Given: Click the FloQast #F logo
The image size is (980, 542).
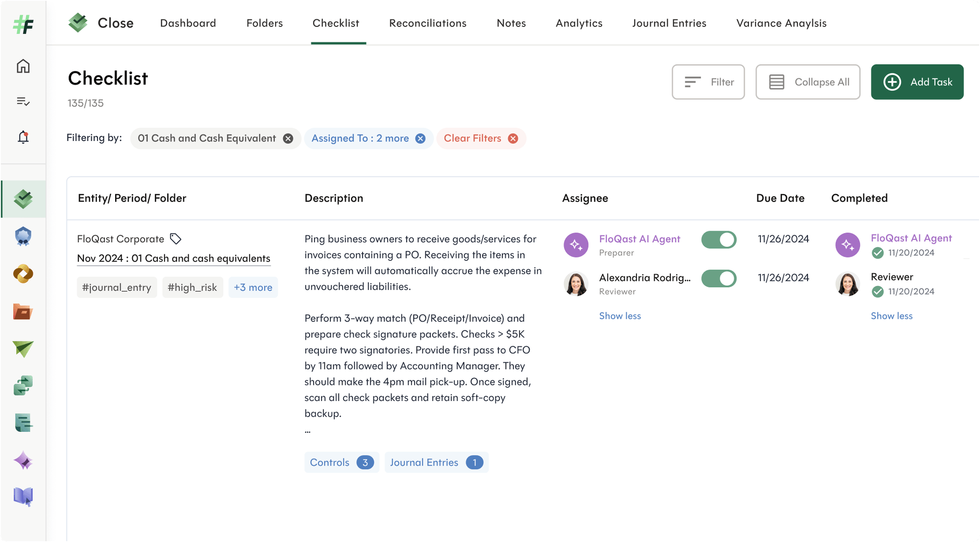Looking at the screenshot, I should pyautogui.click(x=23, y=24).
